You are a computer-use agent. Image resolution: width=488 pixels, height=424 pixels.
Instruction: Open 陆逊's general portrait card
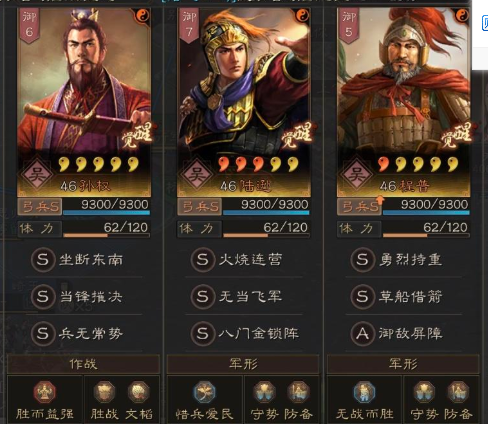pos(244,102)
